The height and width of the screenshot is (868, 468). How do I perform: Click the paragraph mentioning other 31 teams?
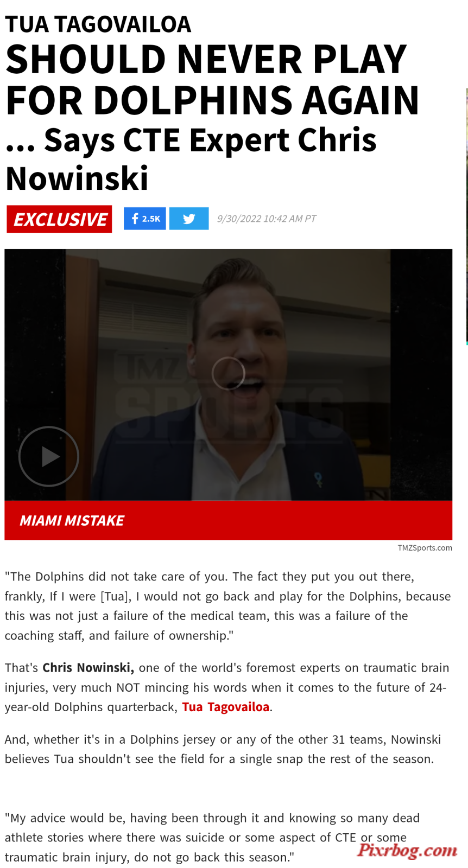(223, 749)
